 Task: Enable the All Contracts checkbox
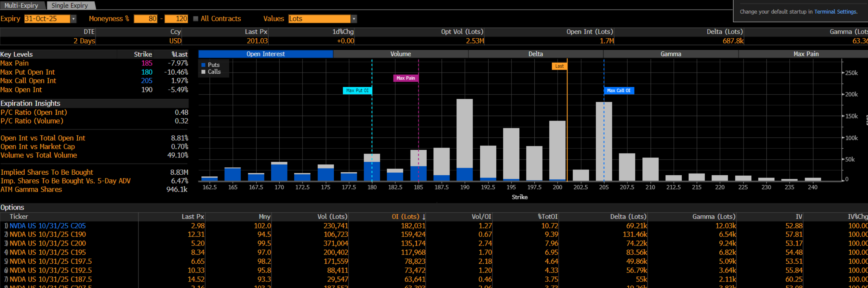[x=196, y=19]
